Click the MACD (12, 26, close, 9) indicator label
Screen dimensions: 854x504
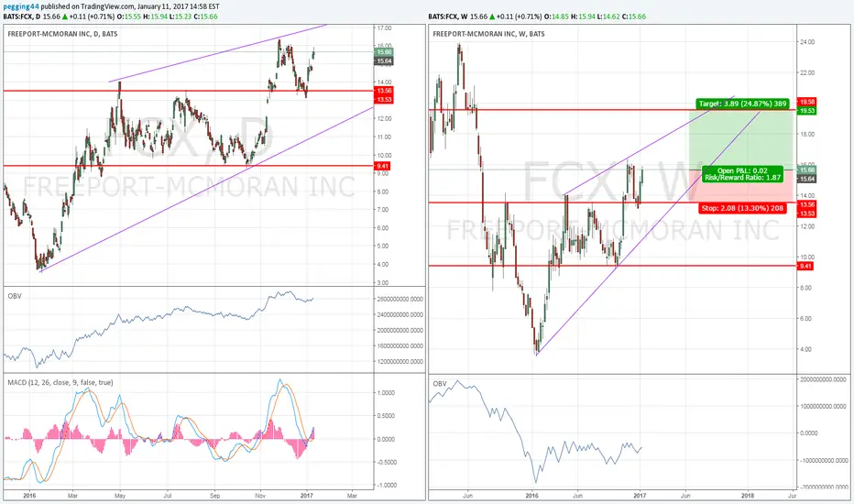click(x=60, y=382)
